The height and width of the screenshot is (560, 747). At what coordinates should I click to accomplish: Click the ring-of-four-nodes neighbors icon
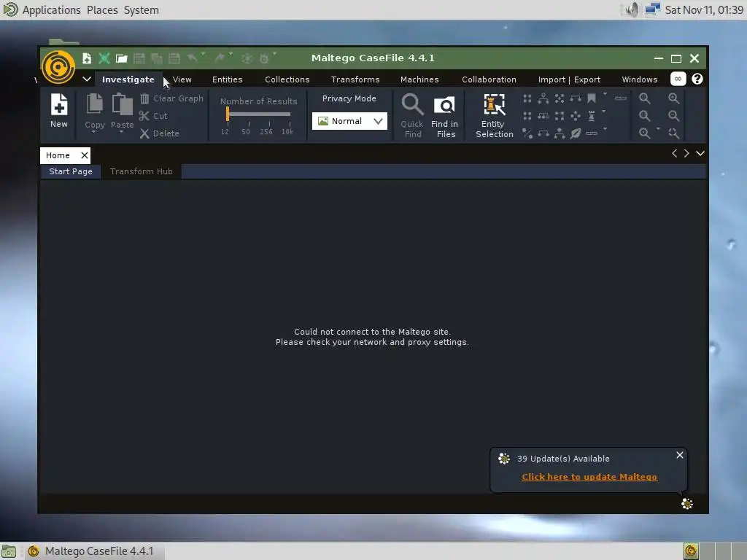click(x=560, y=116)
